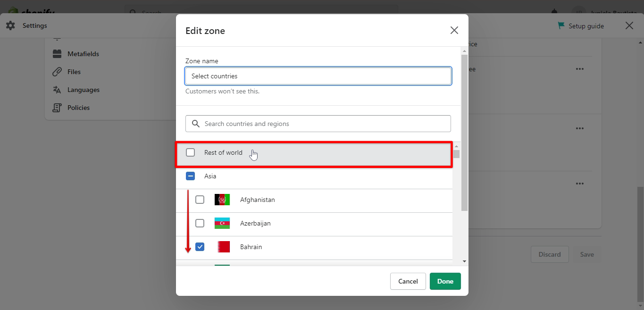Check the Rest of world checkbox
This screenshot has width=644, height=310.
coord(191,152)
